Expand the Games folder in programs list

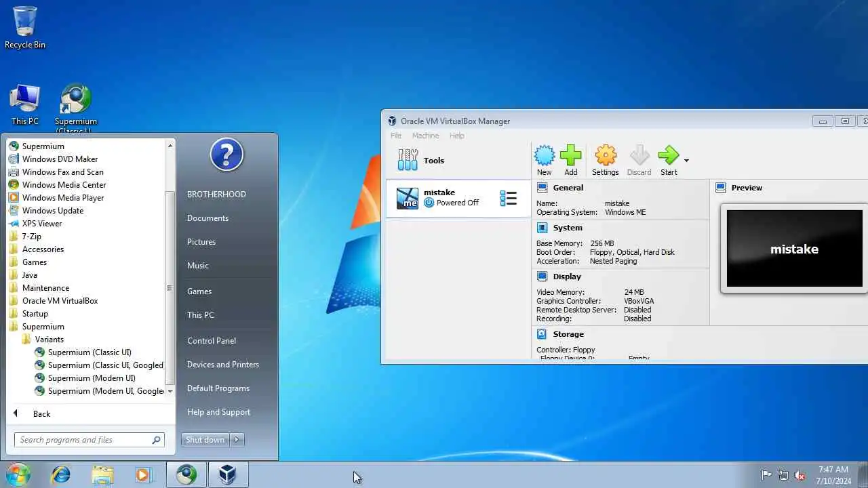click(x=34, y=262)
